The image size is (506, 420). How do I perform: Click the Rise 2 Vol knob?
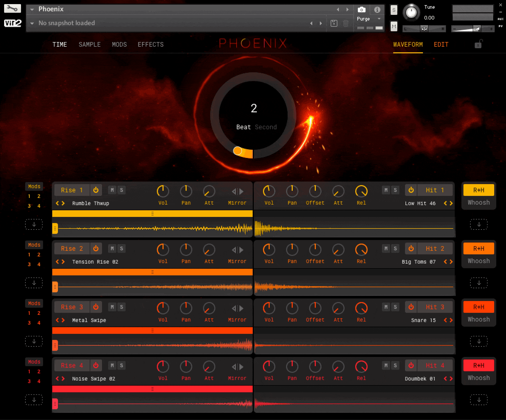(163, 250)
